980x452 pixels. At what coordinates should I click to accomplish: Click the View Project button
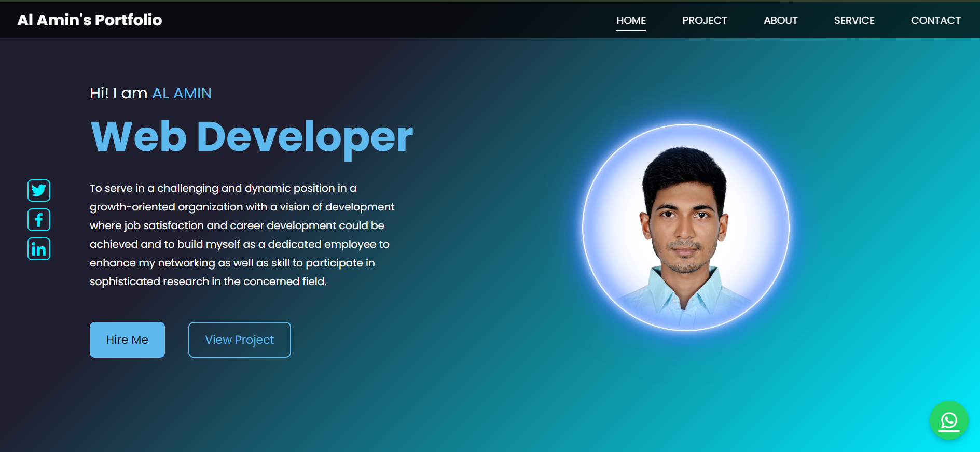click(239, 340)
